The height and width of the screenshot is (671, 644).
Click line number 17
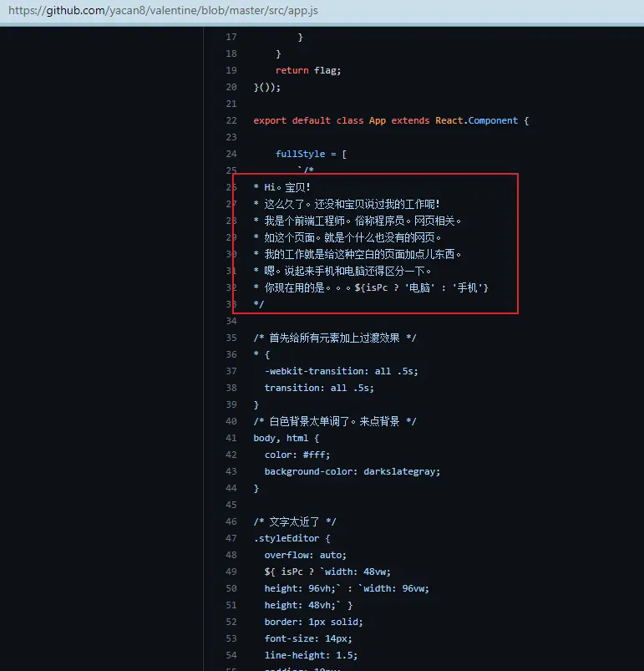pos(231,38)
